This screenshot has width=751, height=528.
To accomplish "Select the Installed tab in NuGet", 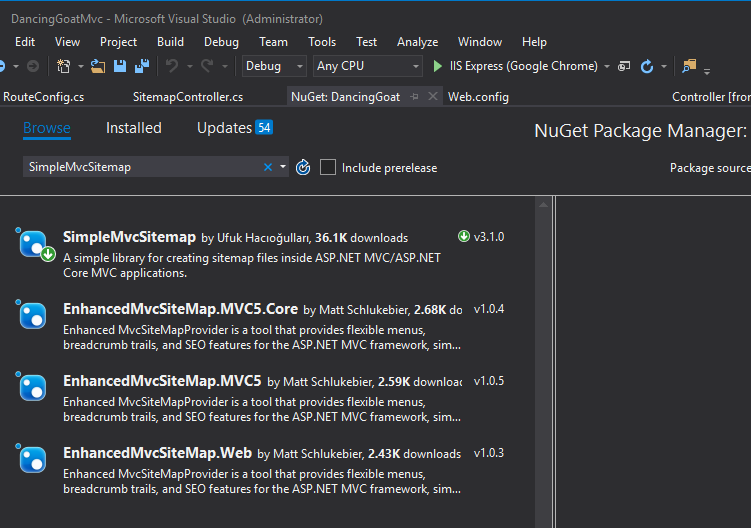I will pos(134,128).
